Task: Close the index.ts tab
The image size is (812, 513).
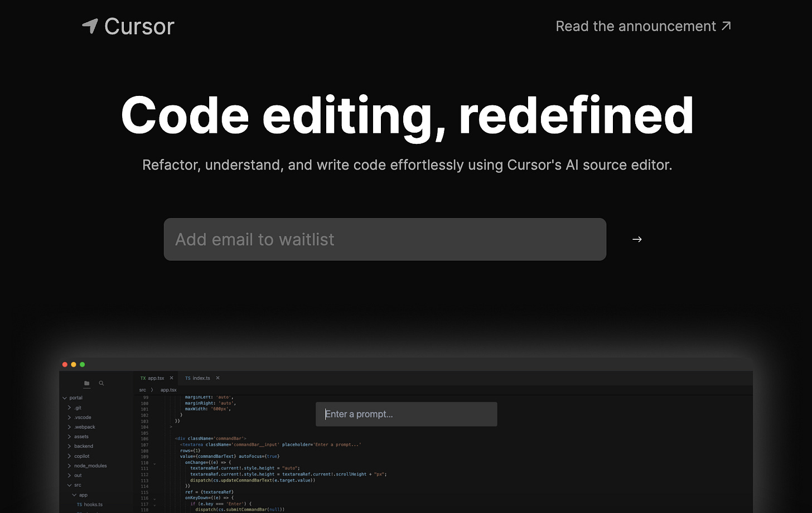Action: [x=217, y=378]
